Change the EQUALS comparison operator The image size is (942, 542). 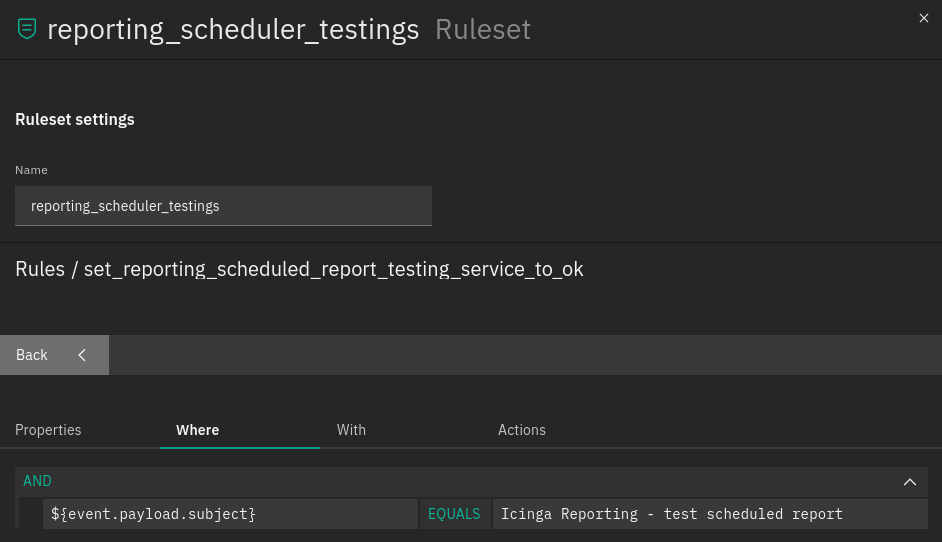tap(454, 514)
